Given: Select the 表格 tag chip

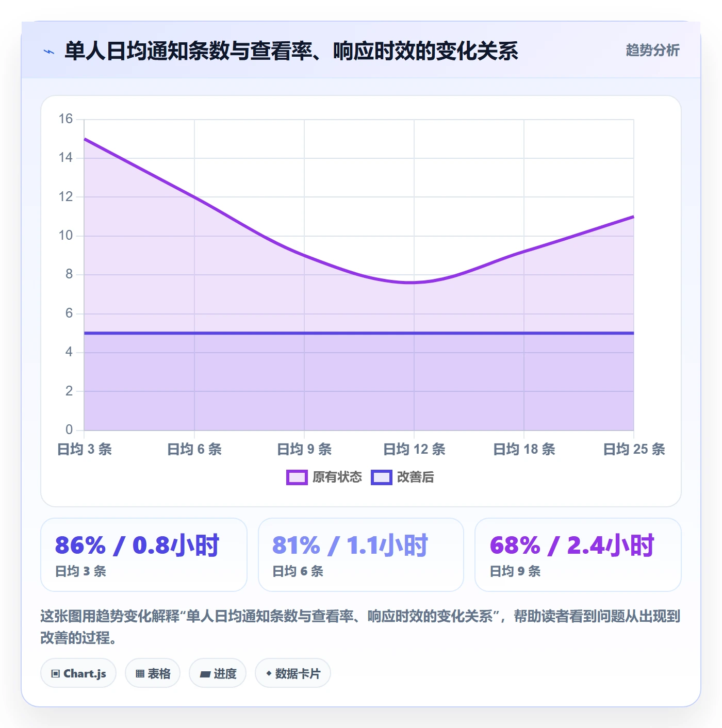Looking at the screenshot, I should coord(153,673).
